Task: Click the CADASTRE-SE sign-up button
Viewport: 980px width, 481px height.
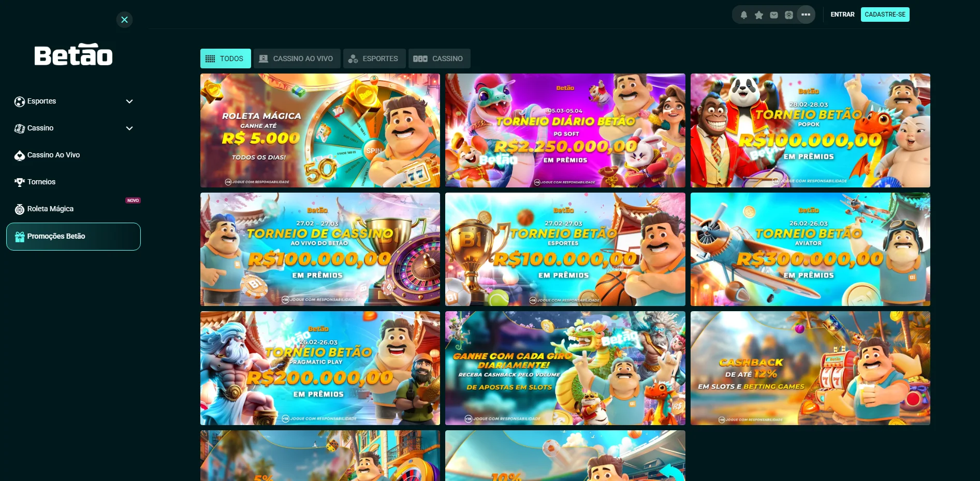Action: pos(885,14)
